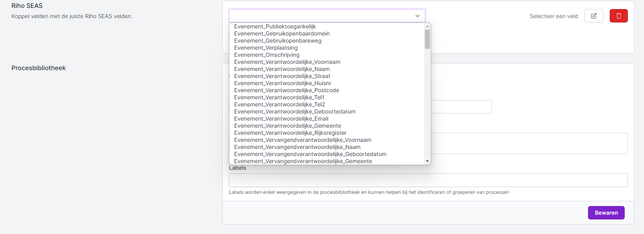Collapse the field dropdown via chevron

[417, 16]
